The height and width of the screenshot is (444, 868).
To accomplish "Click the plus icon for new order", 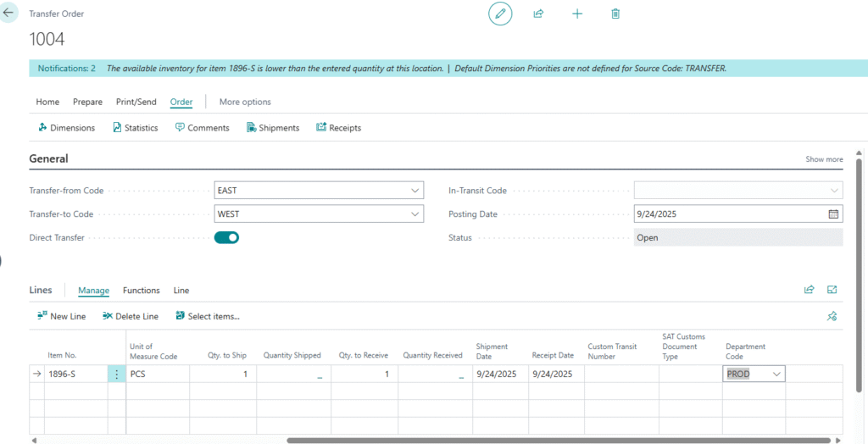I will [x=577, y=14].
